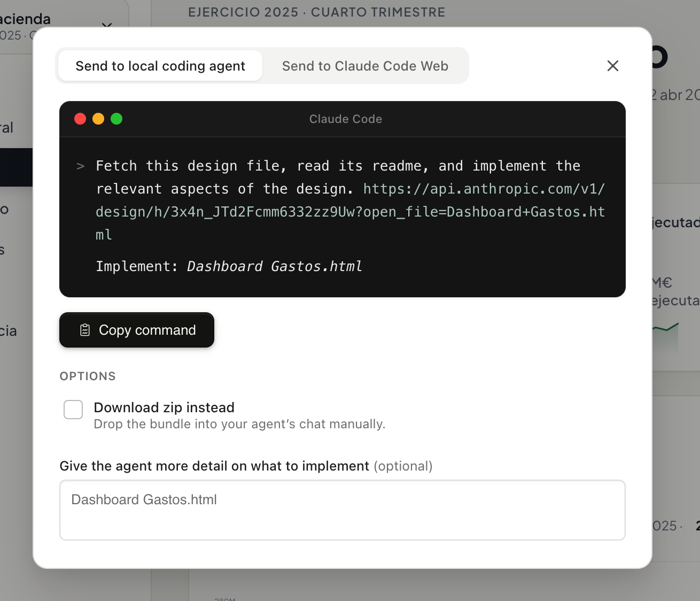700x601 pixels.
Task: Open the api.anthropic.com design URL link
Action: click(350, 212)
